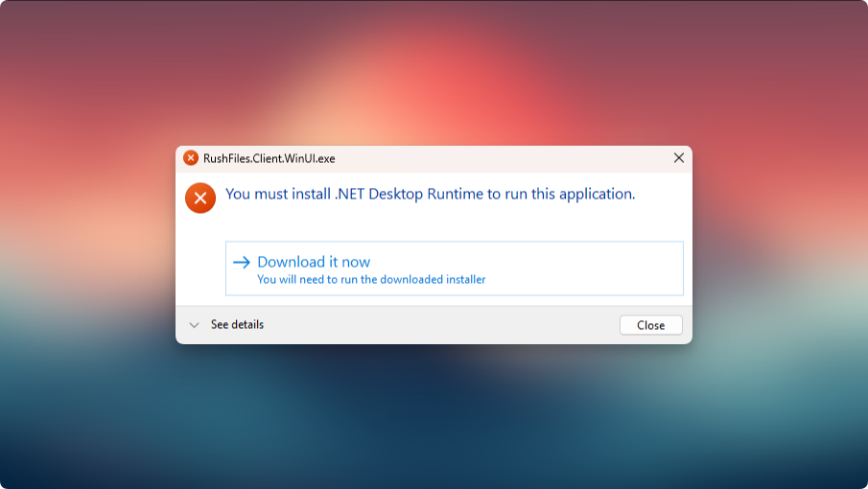Click the large red error icon
Image resolution: width=868 pixels, height=489 pixels.
pos(200,198)
